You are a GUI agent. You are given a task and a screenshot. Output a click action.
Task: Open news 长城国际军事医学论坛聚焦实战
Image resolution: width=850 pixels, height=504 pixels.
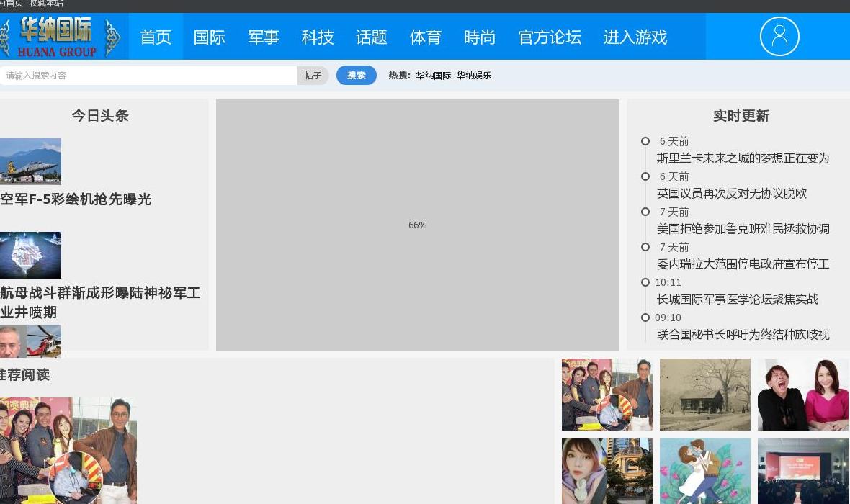(737, 299)
